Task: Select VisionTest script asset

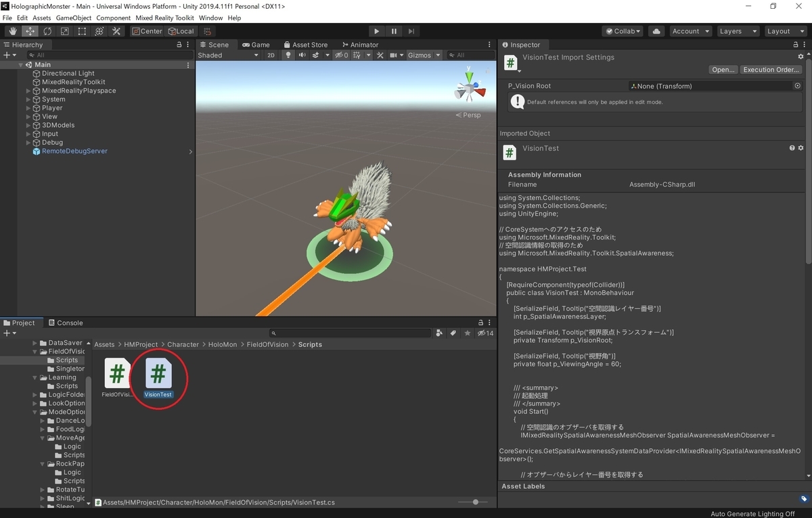Action: pos(158,378)
